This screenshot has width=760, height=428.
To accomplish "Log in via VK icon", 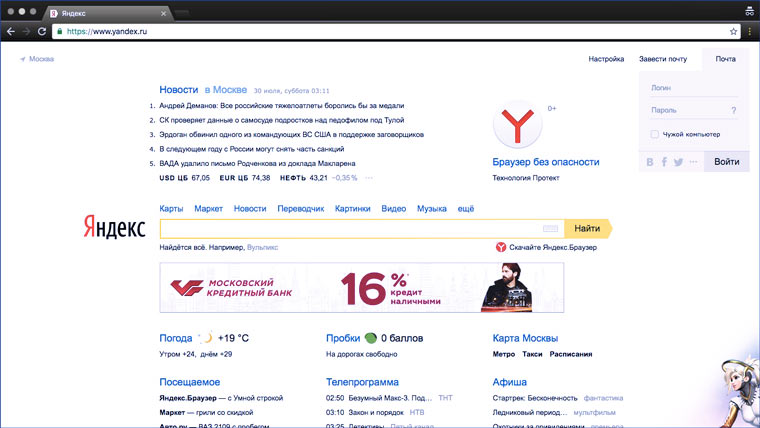I will pyautogui.click(x=650, y=162).
